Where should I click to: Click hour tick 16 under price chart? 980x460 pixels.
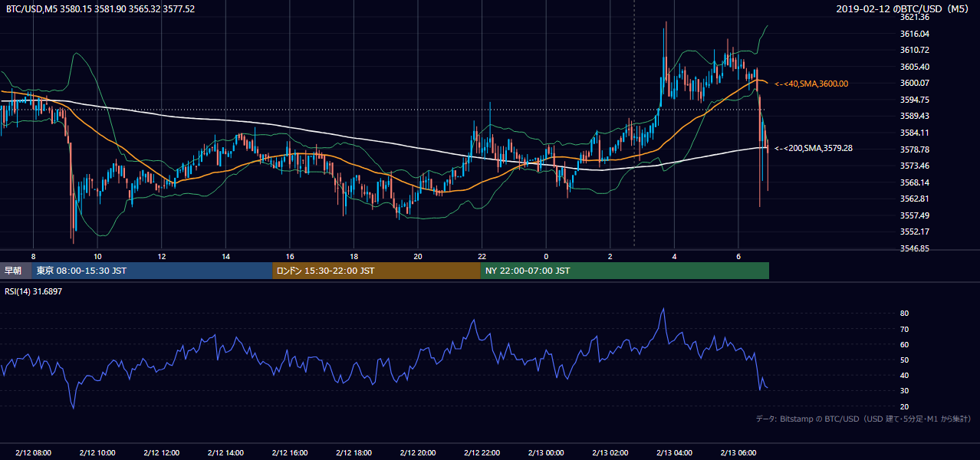290,256
